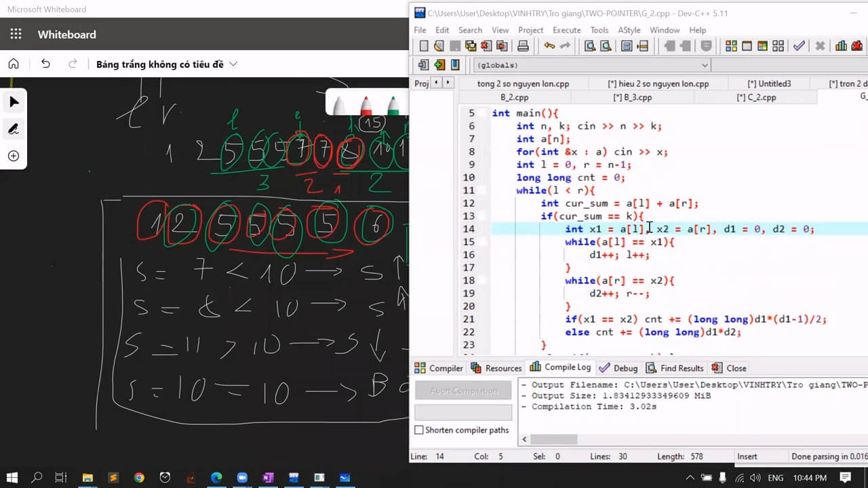Click the Insert mode status bar entry
This screenshot has width=868, height=488.
coord(747,456)
